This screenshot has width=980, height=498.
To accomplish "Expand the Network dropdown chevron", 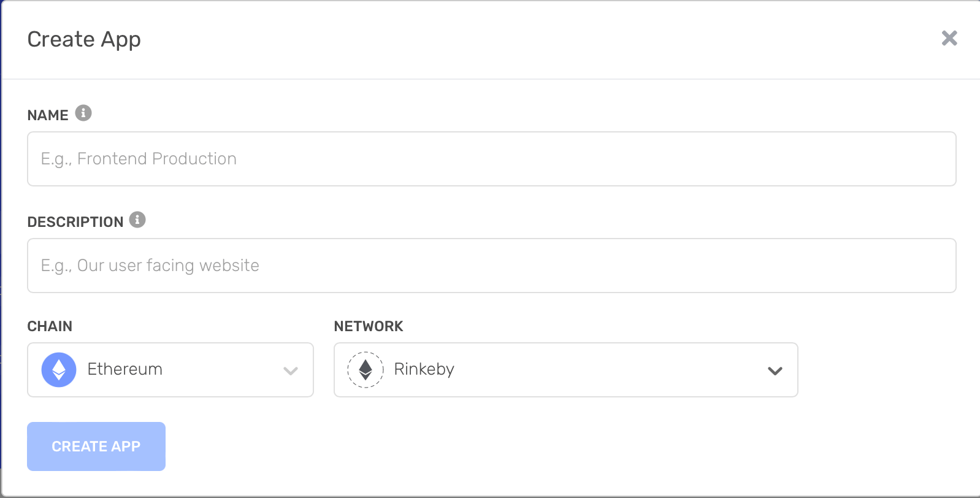I will [x=775, y=370].
